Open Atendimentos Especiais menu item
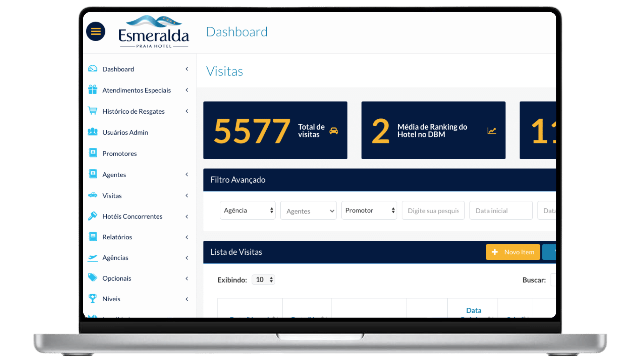The image size is (644, 362). click(x=137, y=90)
